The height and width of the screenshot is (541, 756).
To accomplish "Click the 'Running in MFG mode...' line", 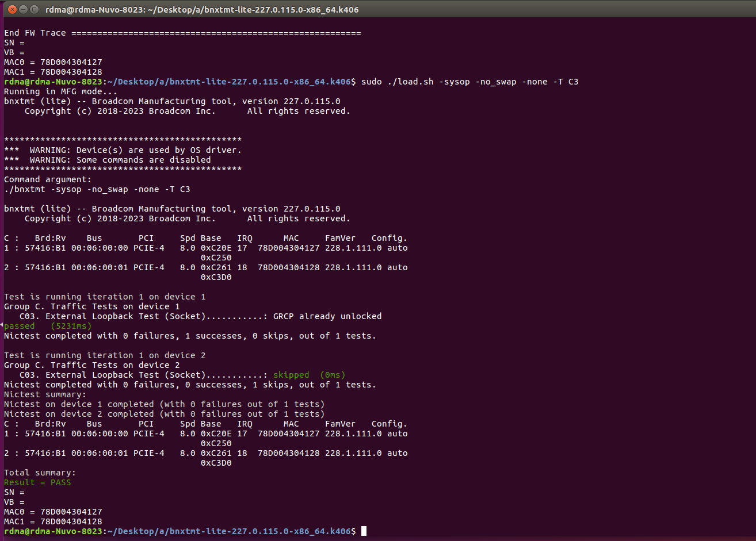I will pyautogui.click(x=60, y=91).
